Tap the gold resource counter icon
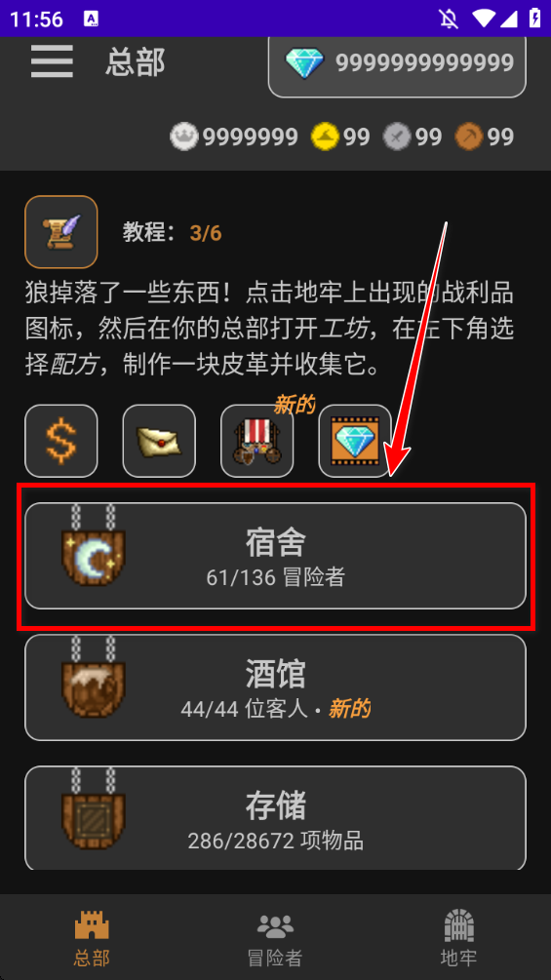Image resolution: width=551 pixels, height=980 pixels. 326,137
